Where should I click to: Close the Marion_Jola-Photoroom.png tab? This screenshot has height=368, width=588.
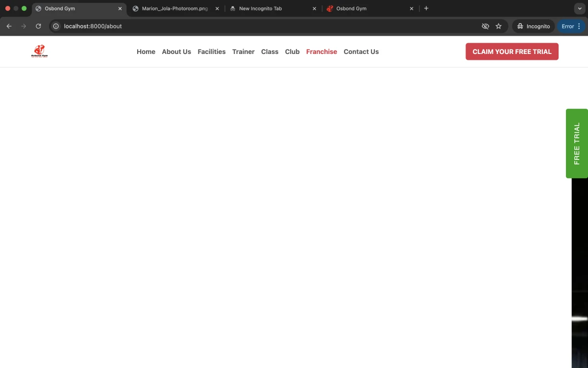217,9
